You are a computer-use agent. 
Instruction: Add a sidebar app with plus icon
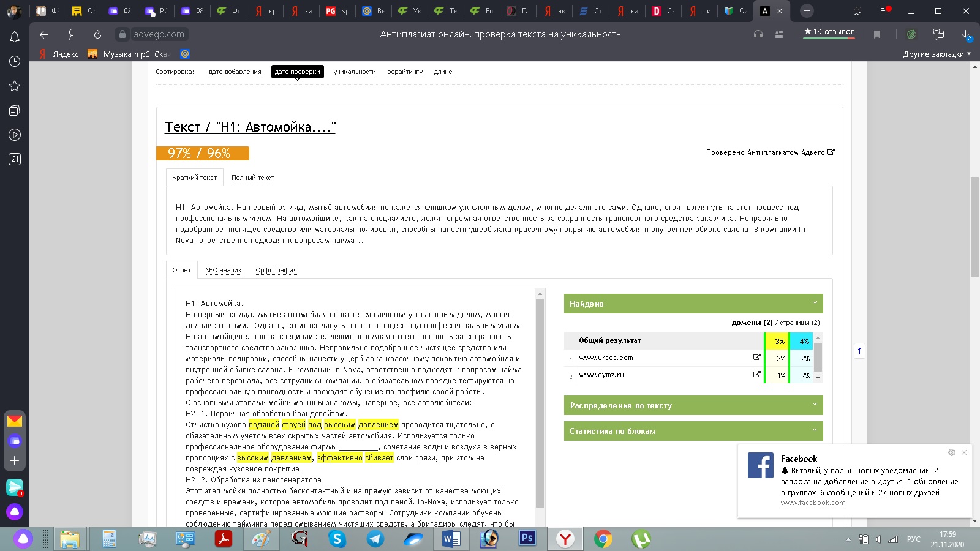[x=15, y=460]
